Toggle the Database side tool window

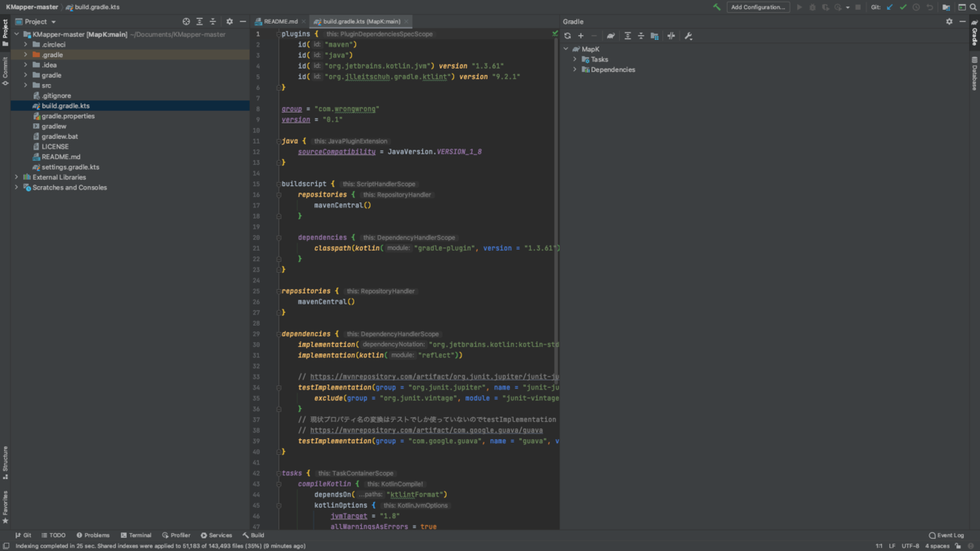click(974, 73)
